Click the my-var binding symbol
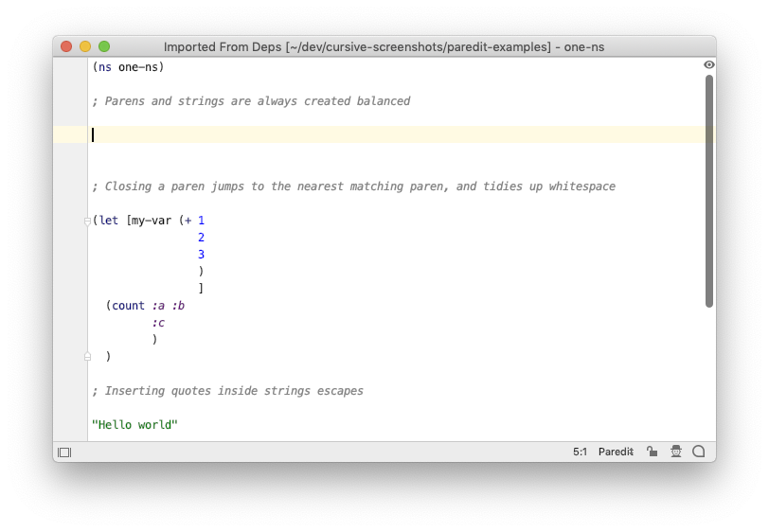This screenshot has width=769, height=532. click(152, 221)
